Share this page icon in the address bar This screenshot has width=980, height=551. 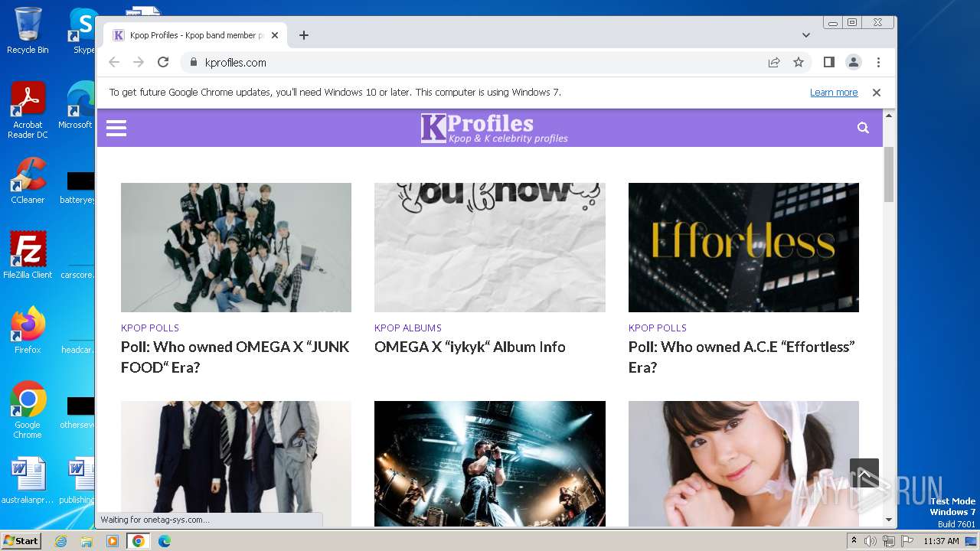(x=774, y=62)
